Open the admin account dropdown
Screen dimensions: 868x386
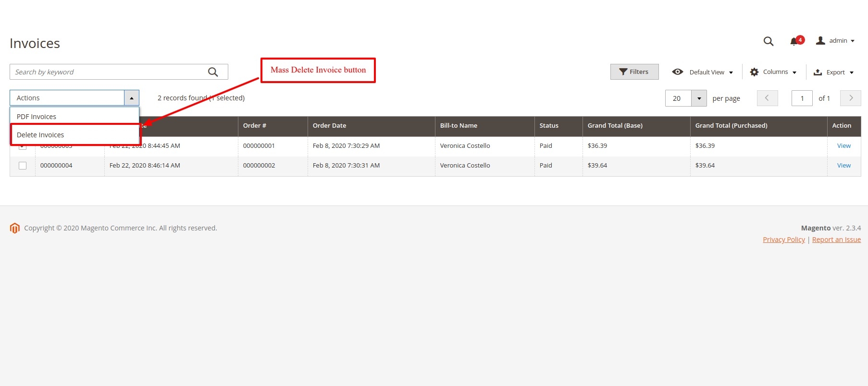click(x=835, y=41)
